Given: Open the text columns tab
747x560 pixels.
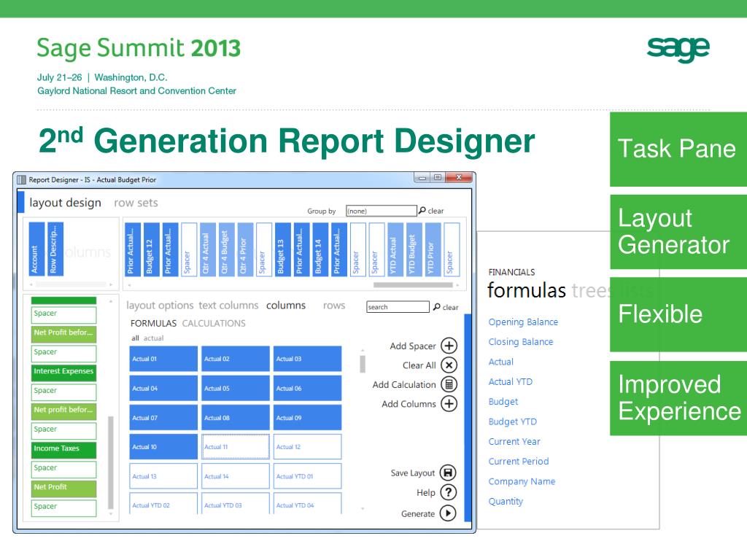Looking at the screenshot, I should coord(228,306).
